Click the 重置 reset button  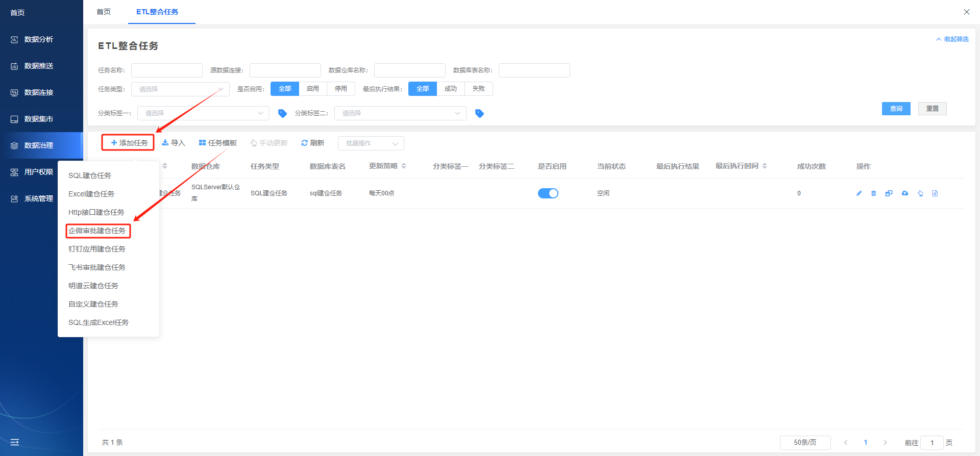(x=933, y=109)
